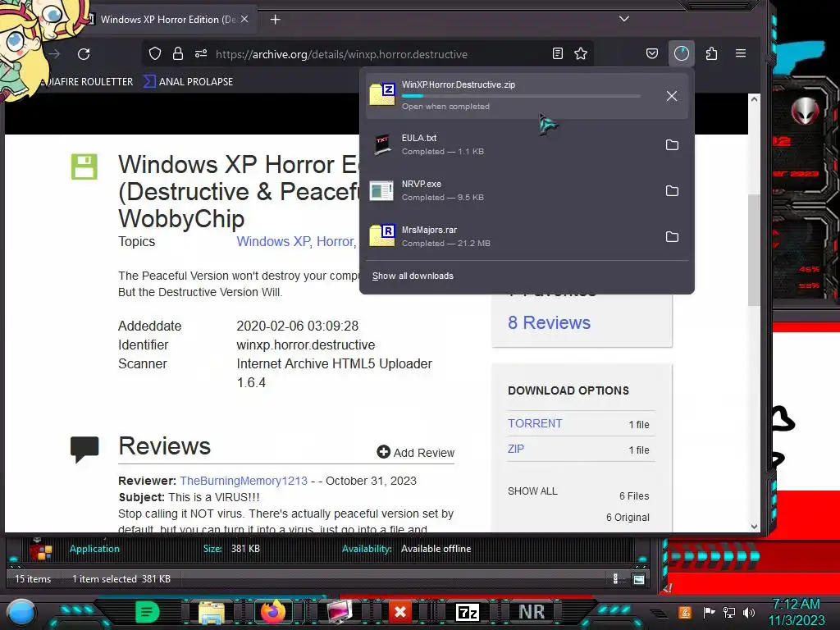Open network tray icon
The height and width of the screenshot is (630, 840).
click(729, 612)
